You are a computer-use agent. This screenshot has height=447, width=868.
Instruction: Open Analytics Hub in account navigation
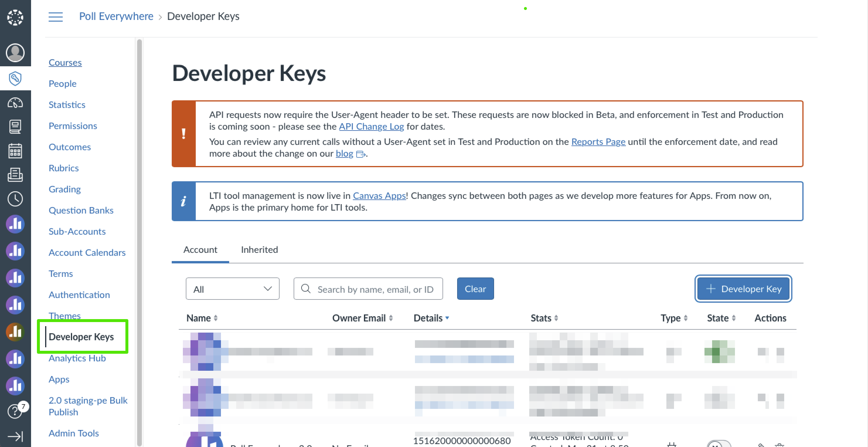click(77, 358)
